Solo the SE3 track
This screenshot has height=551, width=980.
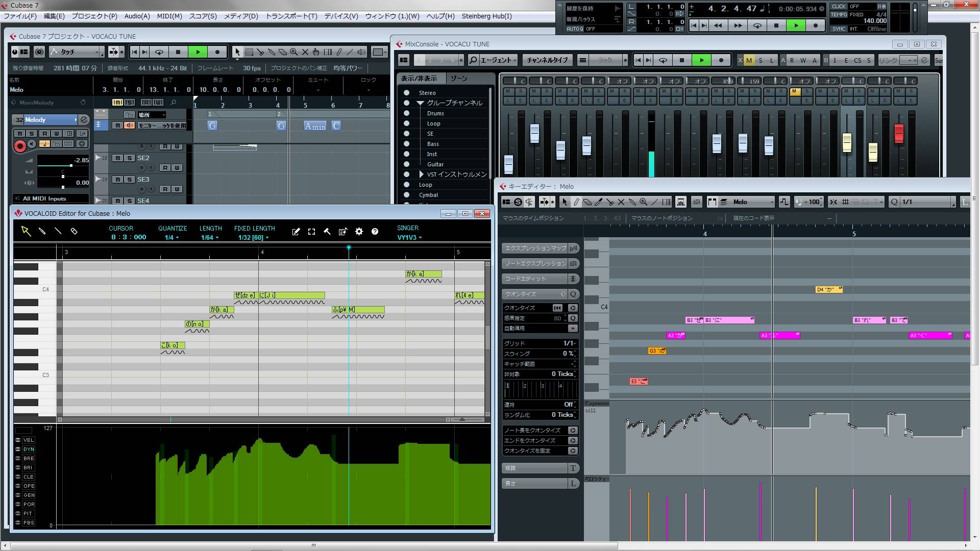click(130, 180)
